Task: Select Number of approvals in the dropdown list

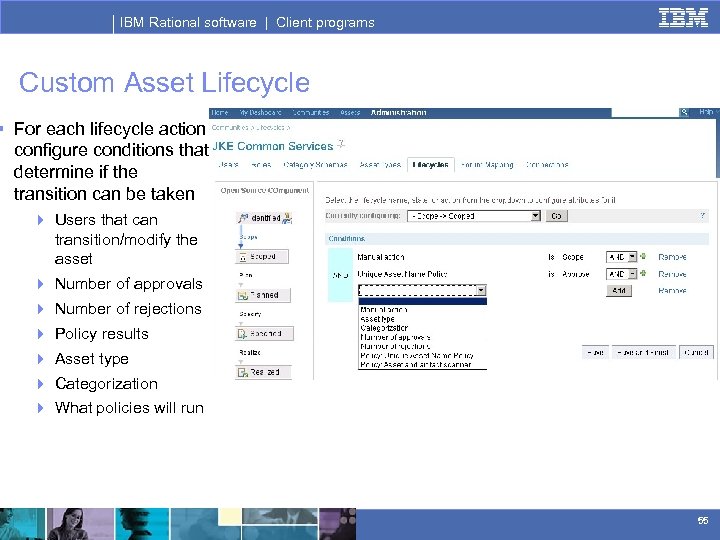Action: pyautogui.click(x=422, y=338)
